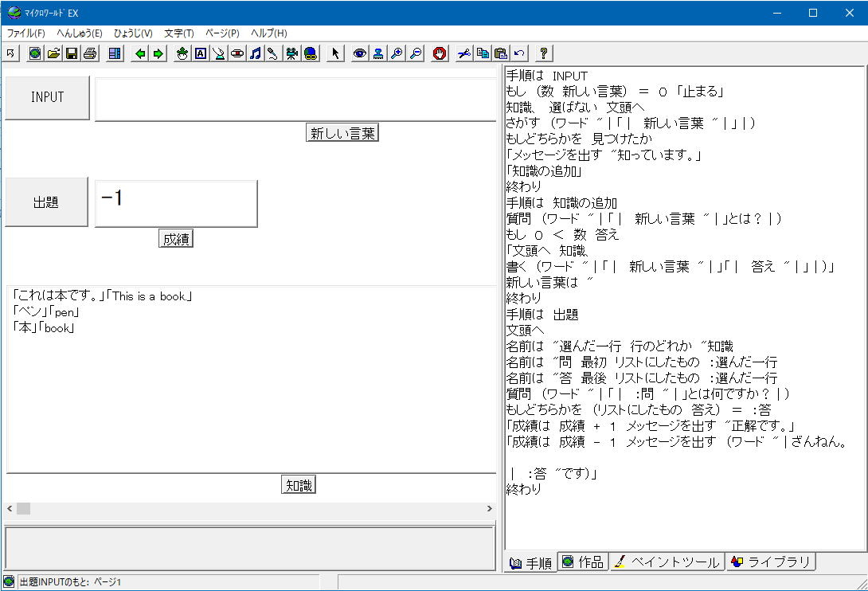This screenshot has width=868, height=591.
Task: Click the line 「これは本です。」「This is a book.」
Action: point(102,295)
